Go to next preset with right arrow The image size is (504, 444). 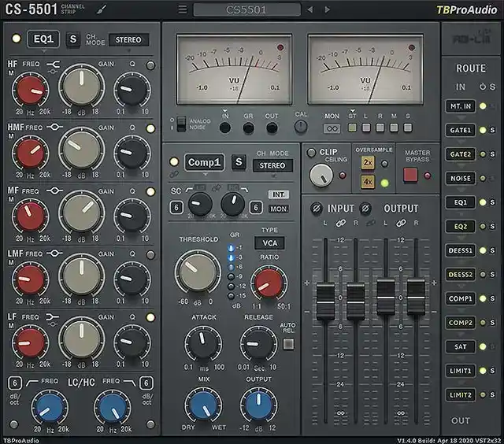coord(328,9)
